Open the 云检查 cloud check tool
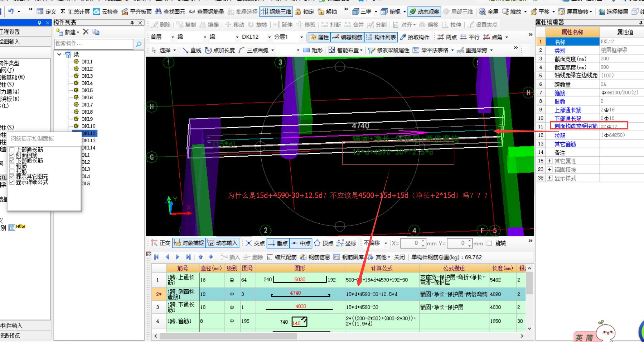The height and width of the screenshot is (342, 644). coord(105,11)
